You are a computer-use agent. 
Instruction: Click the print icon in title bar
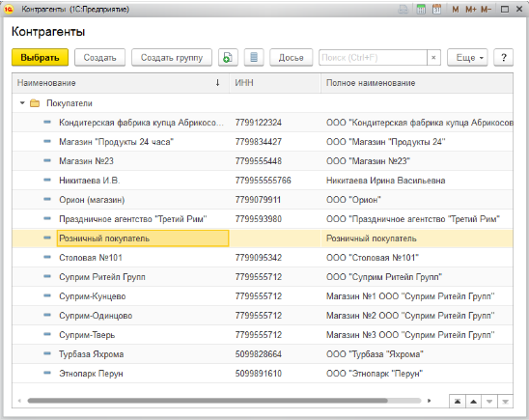[x=404, y=9]
